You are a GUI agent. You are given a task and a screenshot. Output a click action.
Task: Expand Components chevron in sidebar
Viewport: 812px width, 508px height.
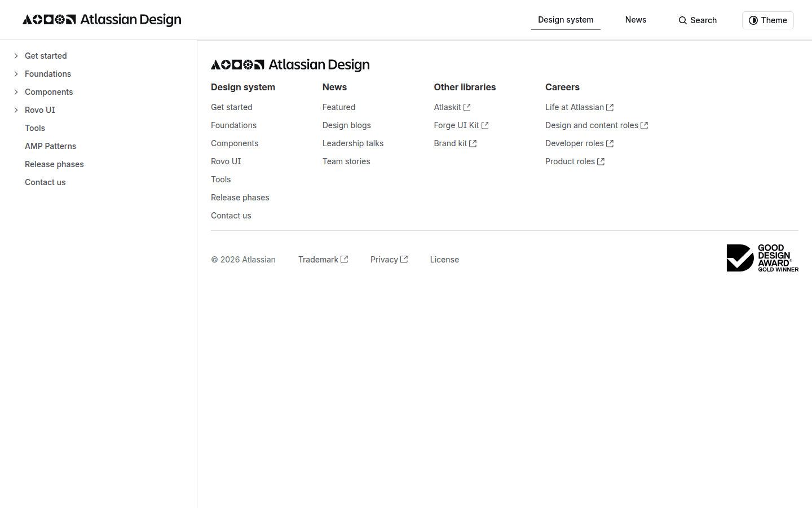tap(16, 92)
